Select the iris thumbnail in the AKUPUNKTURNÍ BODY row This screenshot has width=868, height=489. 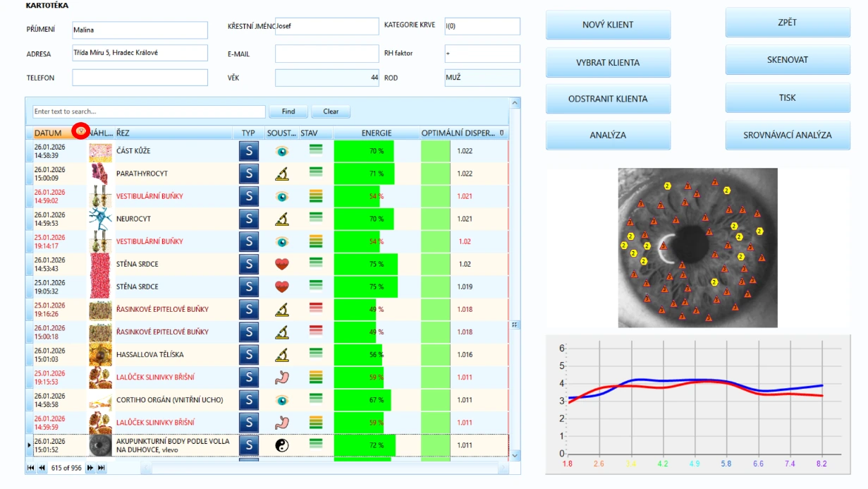click(100, 445)
